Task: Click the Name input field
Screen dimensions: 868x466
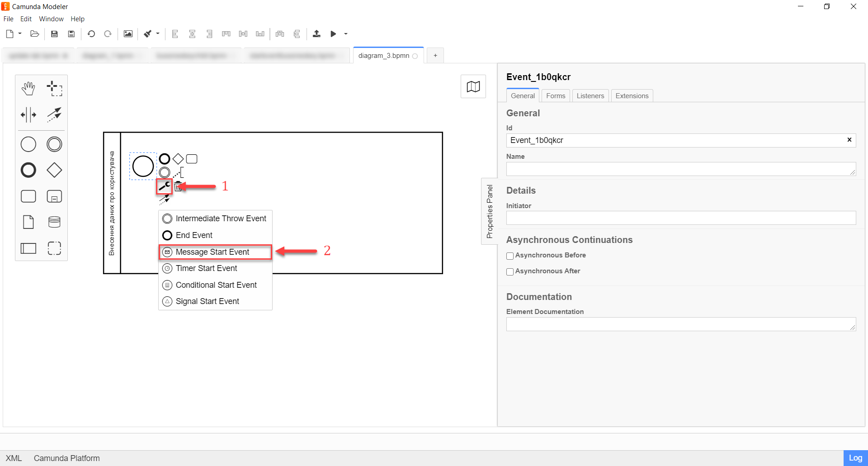Action: click(678, 169)
